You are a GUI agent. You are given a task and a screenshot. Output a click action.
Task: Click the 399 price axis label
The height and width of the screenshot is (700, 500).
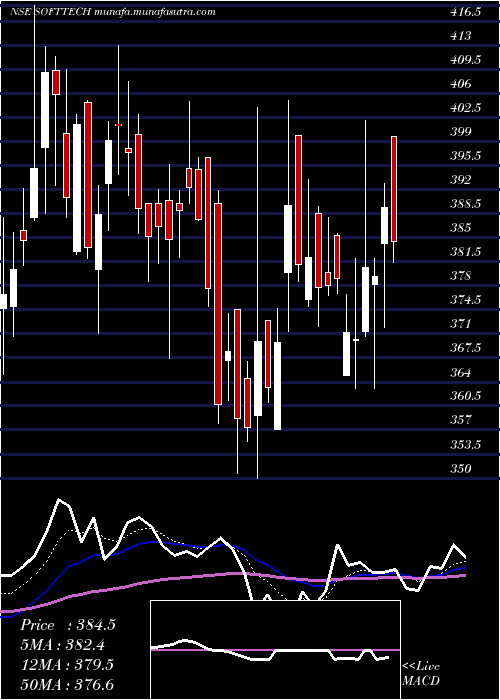(460, 132)
